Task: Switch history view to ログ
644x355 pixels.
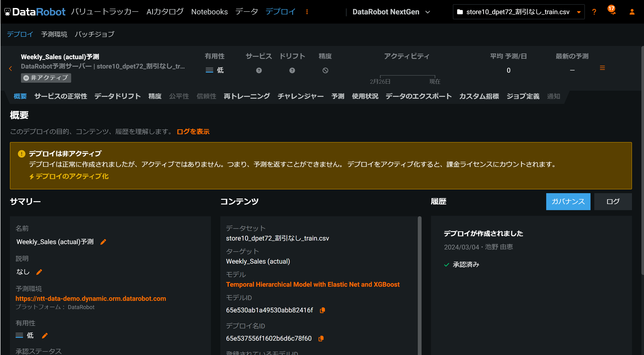Action: 613,201
